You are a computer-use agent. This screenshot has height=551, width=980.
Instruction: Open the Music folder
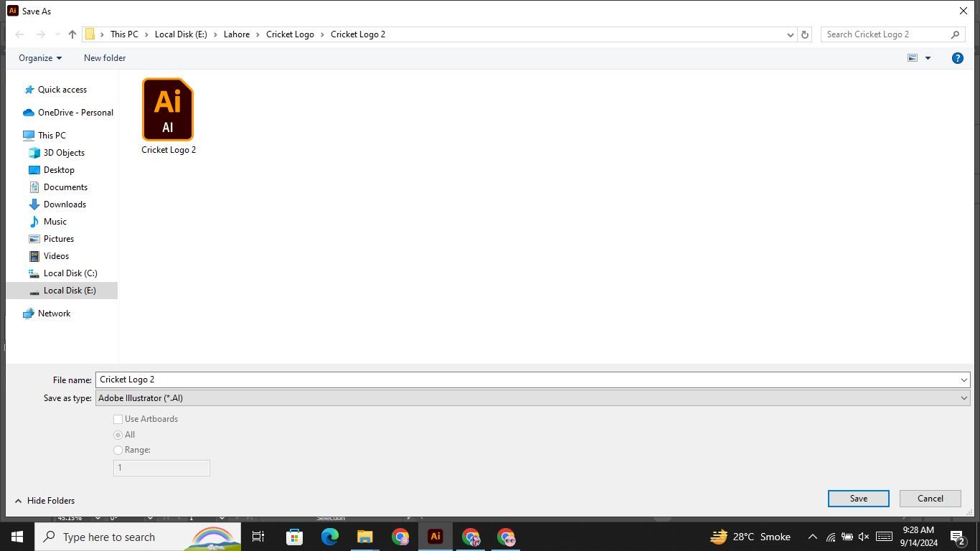[55, 222]
